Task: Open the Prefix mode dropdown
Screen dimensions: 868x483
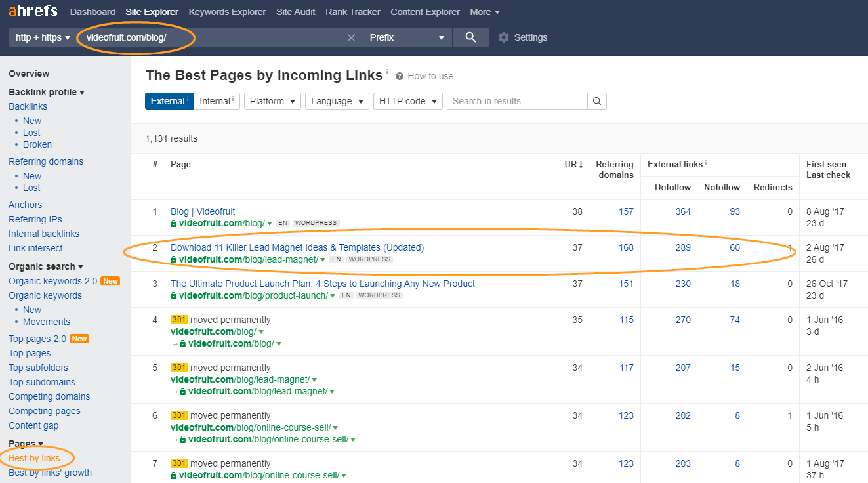Action: [x=407, y=37]
